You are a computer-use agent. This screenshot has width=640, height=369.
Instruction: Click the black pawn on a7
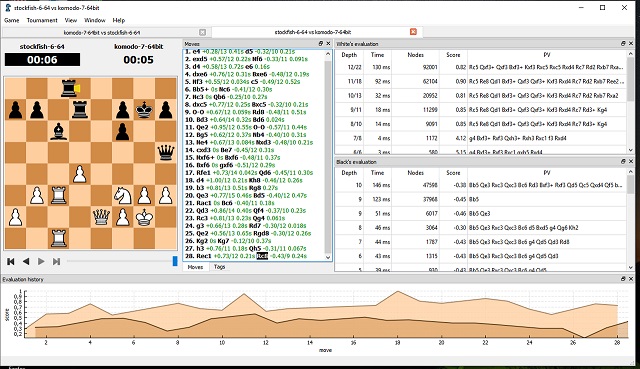[16, 109]
